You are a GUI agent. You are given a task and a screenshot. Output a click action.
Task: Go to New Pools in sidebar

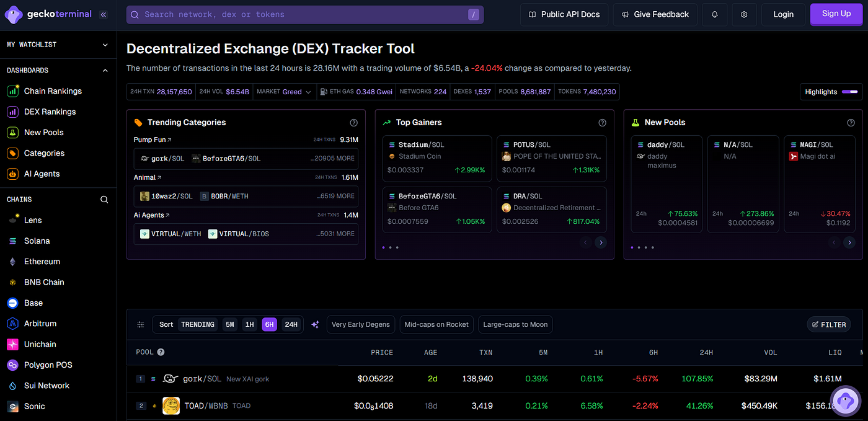[43, 133]
